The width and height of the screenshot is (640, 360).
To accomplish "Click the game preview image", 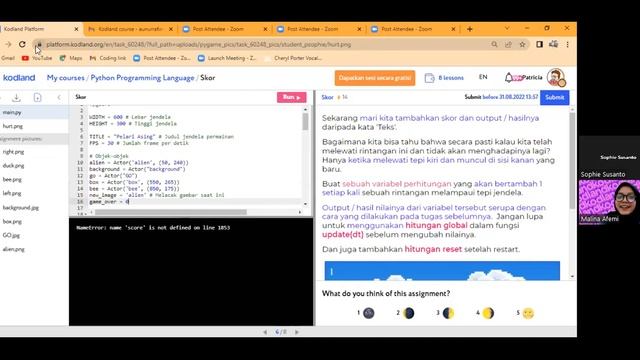I will point(442,271).
